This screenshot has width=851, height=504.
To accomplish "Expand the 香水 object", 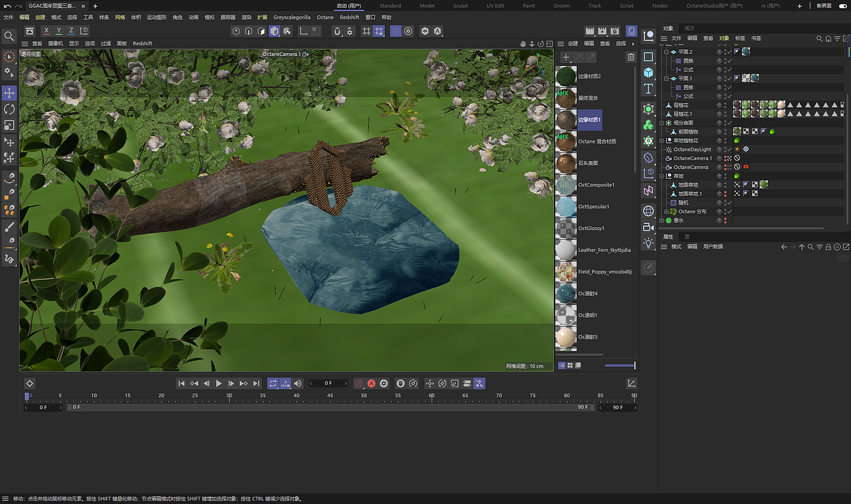I will pyautogui.click(x=662, y=220).
